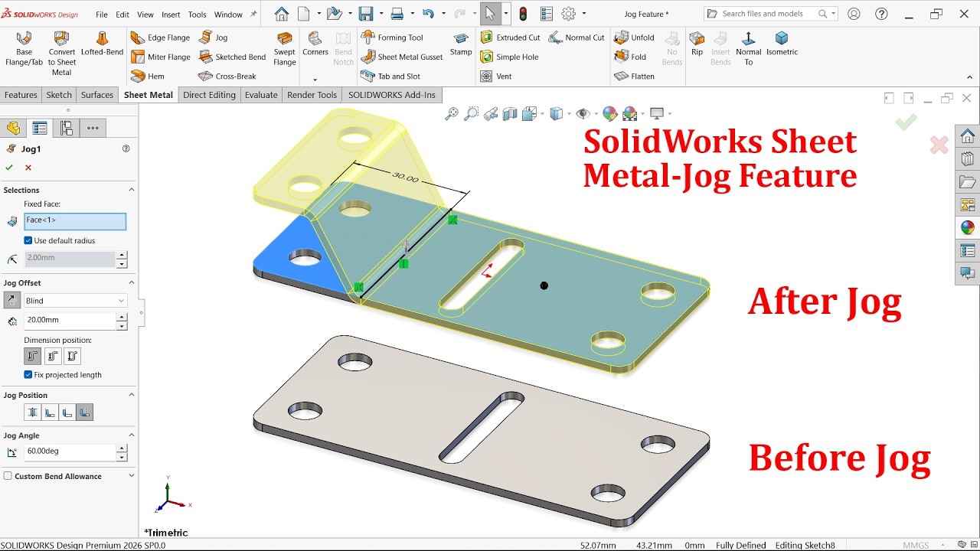Viewport: 980px width, 551px height.
Task: Edit the 60.00deg jog angle field
Action: point(70,452)
